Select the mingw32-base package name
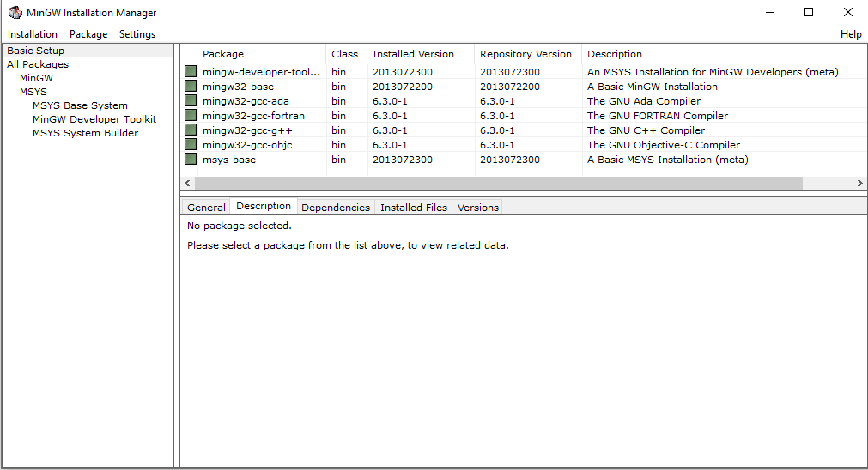The width and height of the screenshot is (868, 470). [238, 87]
